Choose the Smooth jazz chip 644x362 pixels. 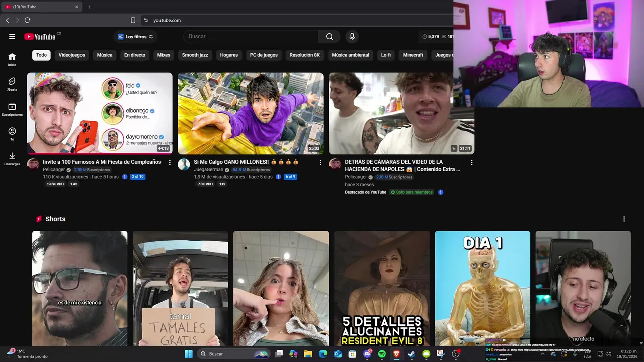pyautogui.click(x=195, y=55)
